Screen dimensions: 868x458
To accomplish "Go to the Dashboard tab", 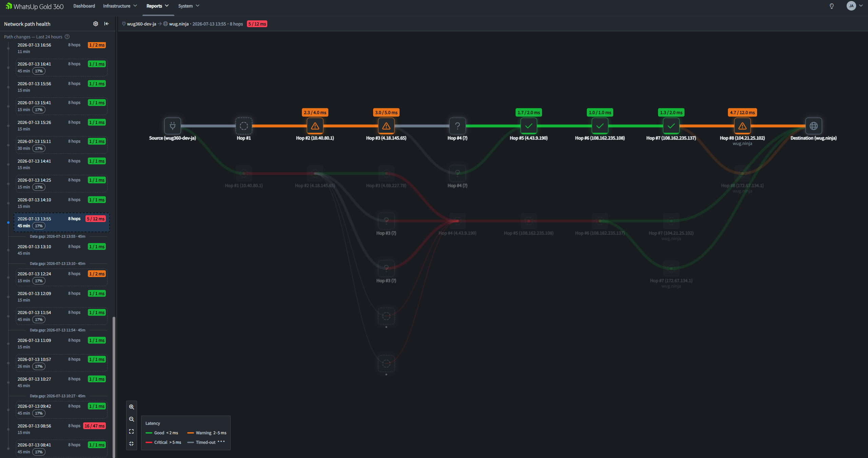I will (84, 6).
